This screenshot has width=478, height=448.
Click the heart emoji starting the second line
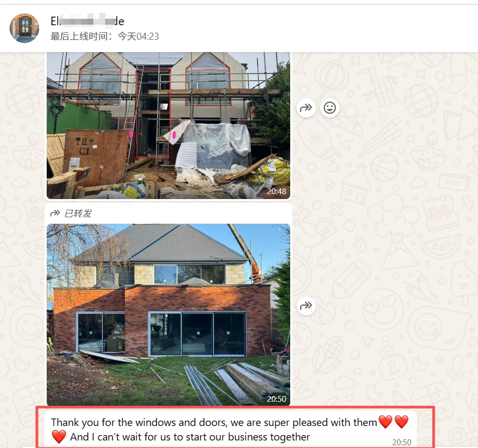click(59, 437)
